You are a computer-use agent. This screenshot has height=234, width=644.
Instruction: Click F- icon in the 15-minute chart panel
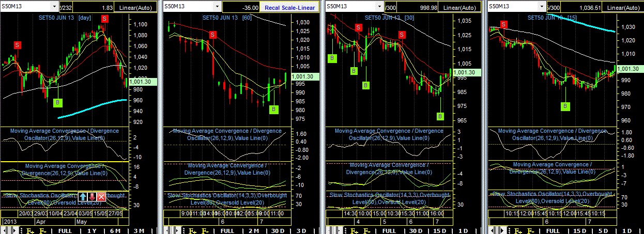click(530, 230)
